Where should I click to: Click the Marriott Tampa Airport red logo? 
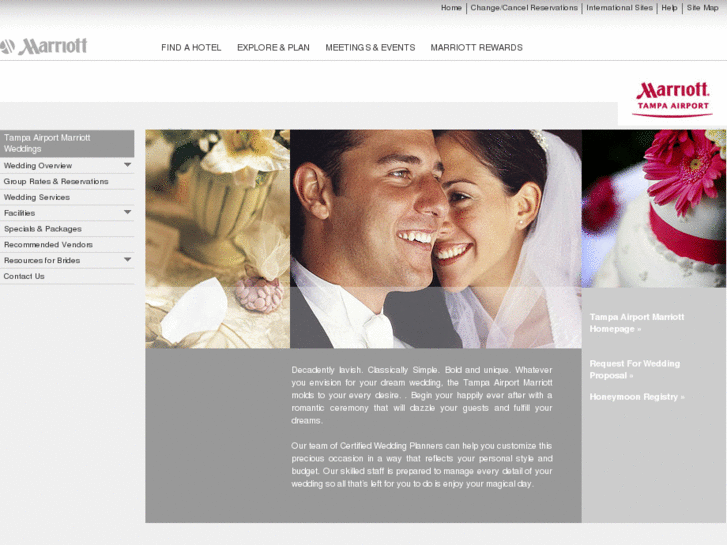pyautogui.click(x=672, y=100)
